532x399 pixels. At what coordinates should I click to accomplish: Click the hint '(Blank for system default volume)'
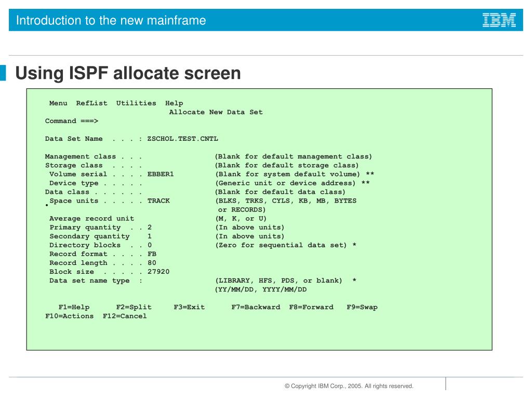pos(287,175)
